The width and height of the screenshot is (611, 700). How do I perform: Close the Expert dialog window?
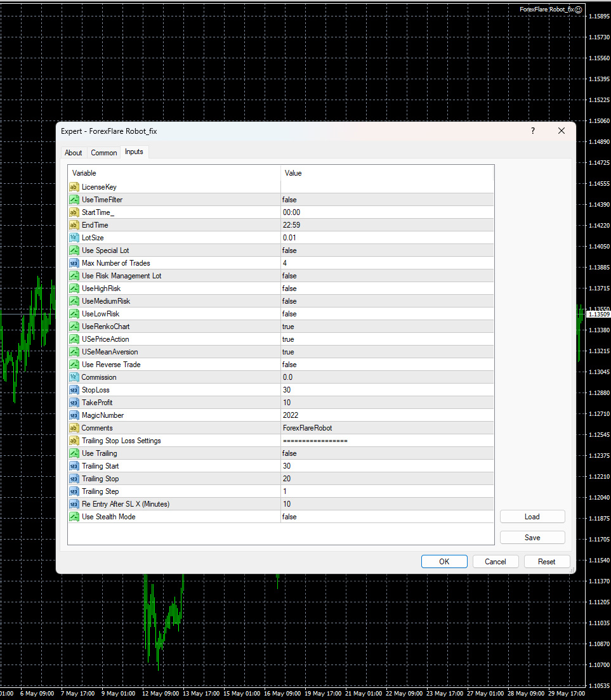[562, 131]
